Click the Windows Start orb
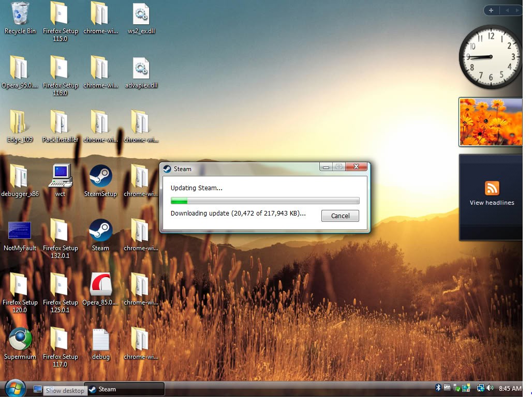This screenshot has width=532, height=397. (x=15, y=388)
